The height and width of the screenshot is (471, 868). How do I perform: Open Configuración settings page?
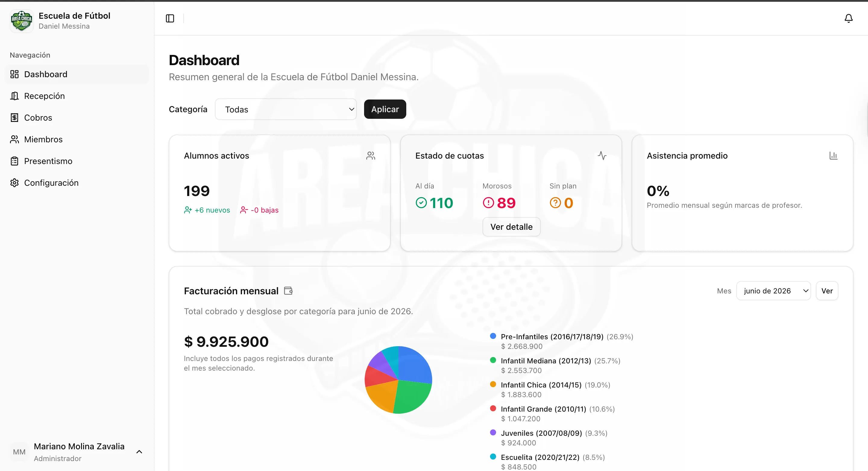(x=77, y=183)
